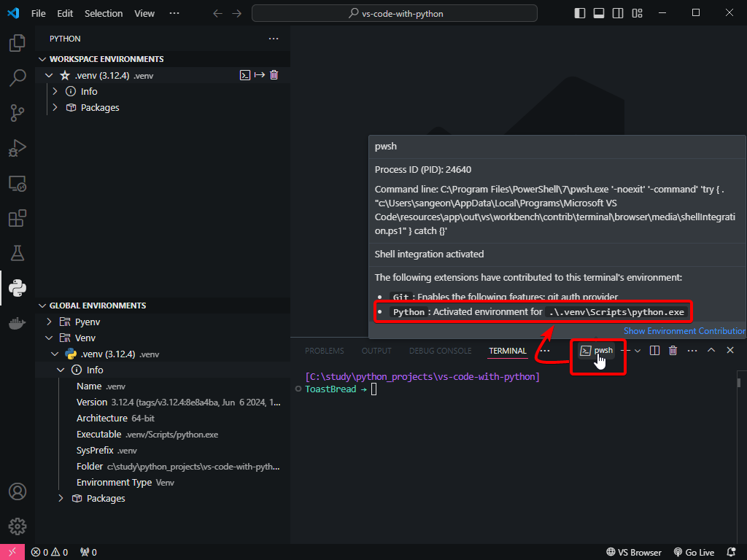Delete the workspace .venv environment
The image size is (747, 560).
tap(274, 75)
